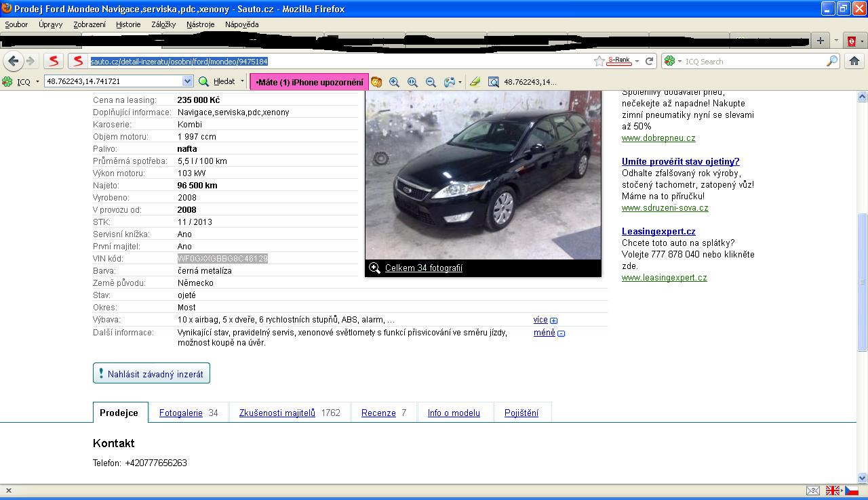The width and height of the screenshot is (868, 500).
Task: Open the ICQ toolbar search history dropdown
Action: click(x=188, y=81)
